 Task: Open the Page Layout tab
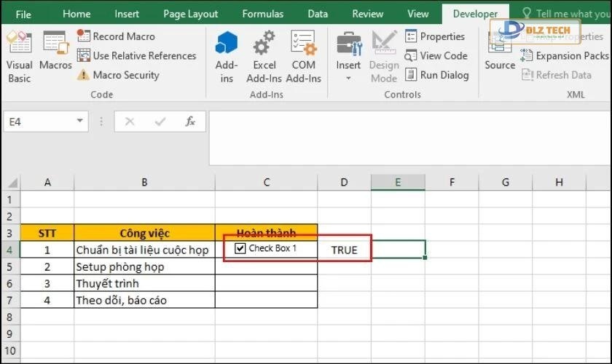190,14
